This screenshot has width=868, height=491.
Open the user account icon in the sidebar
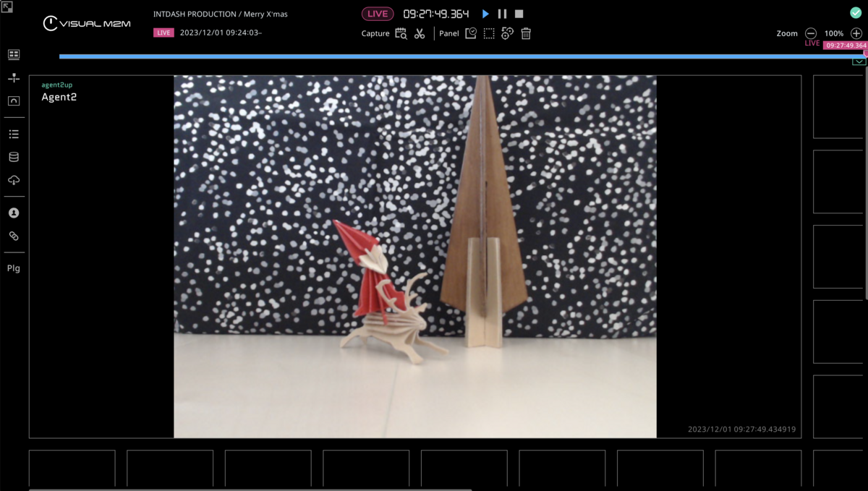click(x=14, y=213)
